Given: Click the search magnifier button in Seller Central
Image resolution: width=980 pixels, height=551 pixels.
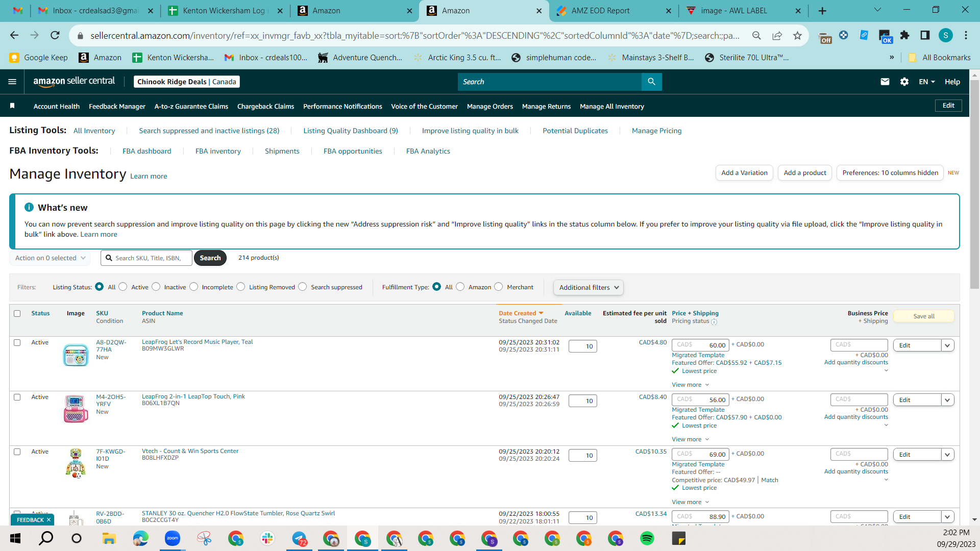Looking at the screenshot, I should click(651, 82).
